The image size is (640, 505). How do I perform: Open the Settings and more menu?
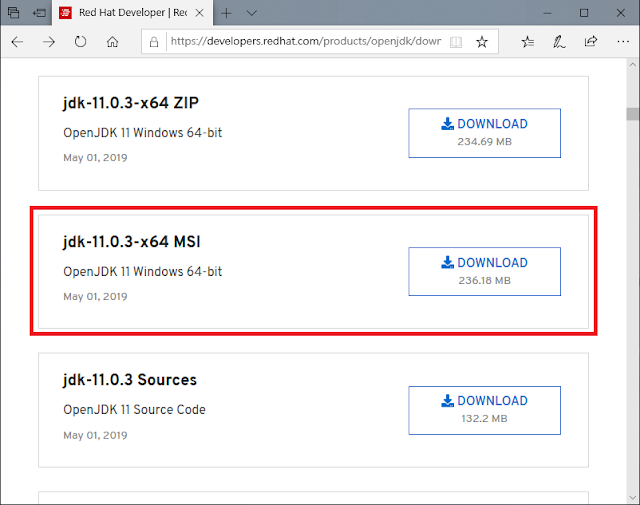[x=623, y=42]
